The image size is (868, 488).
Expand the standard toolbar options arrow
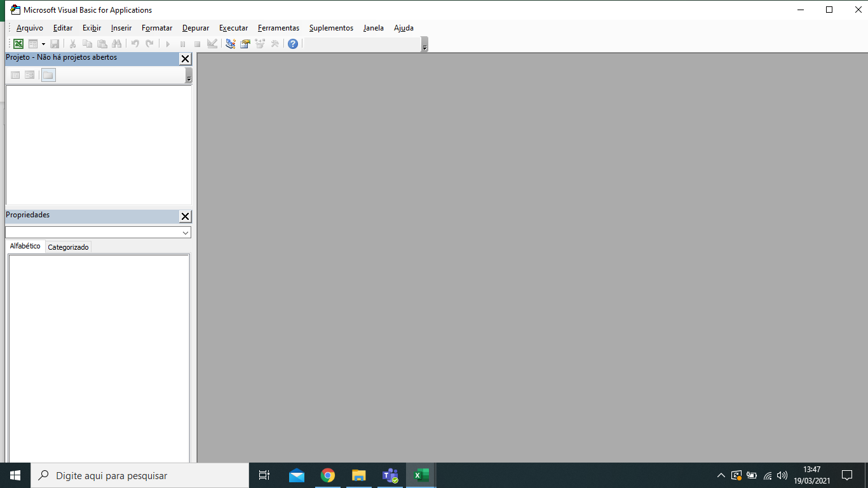(x=424, y=44)
